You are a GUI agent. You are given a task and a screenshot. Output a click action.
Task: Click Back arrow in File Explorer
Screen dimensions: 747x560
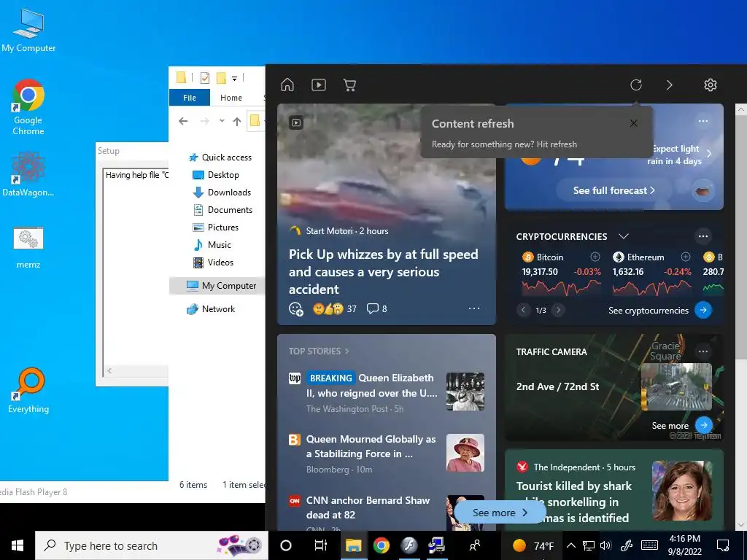tap(183, 121)
